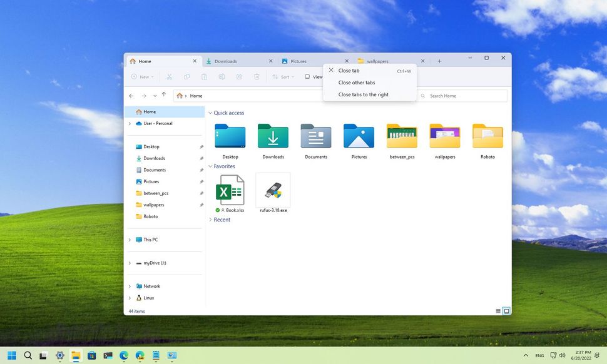The width and height of the screenshot is (607, 364).
Task: Switch to details view in the status bar
Action: coord(497,311)
